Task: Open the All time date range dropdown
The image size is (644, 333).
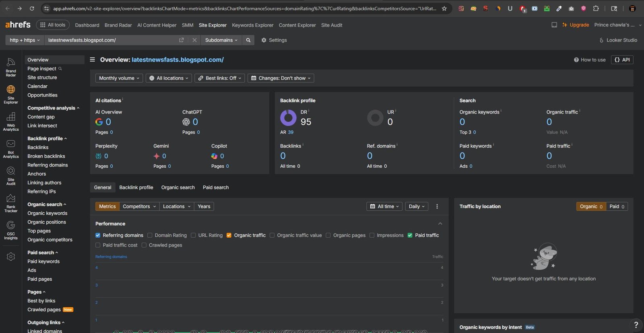Action: [x=384, y=206]
